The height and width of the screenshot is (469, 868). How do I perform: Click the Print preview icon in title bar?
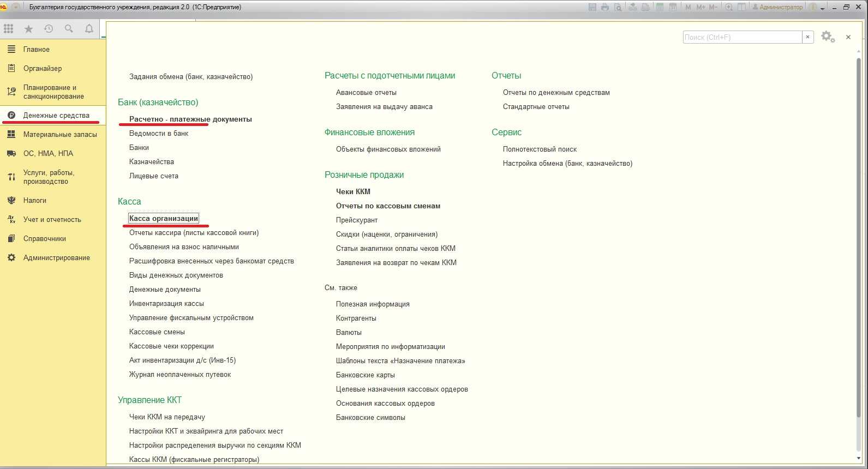pyautogui.click(x=618, y=7)
